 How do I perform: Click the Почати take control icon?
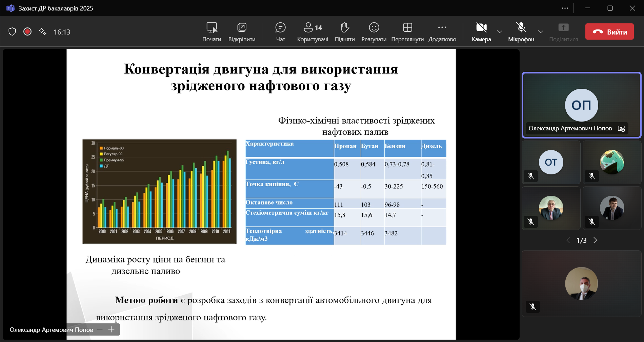click(x=212, y=32)
